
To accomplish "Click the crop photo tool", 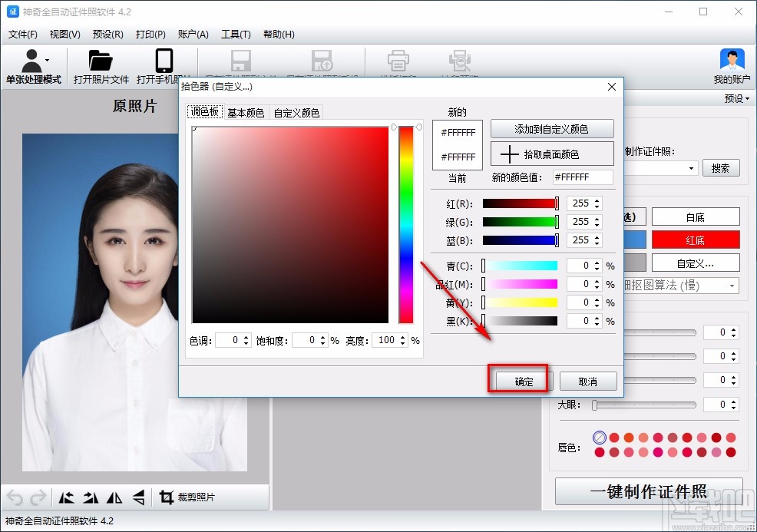I will point(187,497).
